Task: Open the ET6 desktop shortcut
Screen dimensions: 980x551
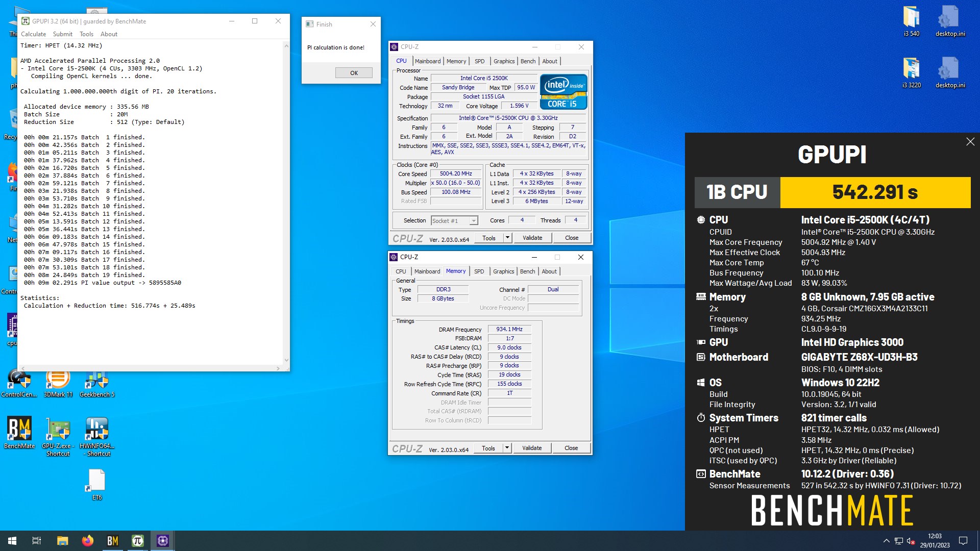Action: pos(97,485)
